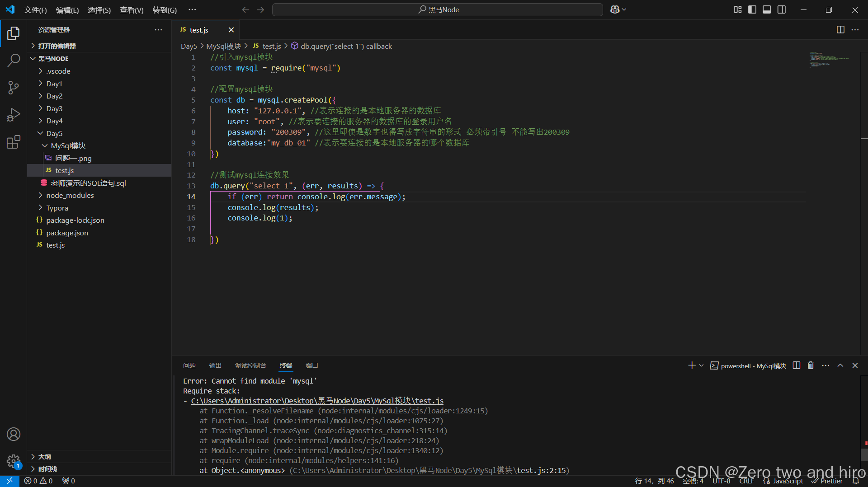
Task: Click Prettier in the status bar
Action: 832,481
